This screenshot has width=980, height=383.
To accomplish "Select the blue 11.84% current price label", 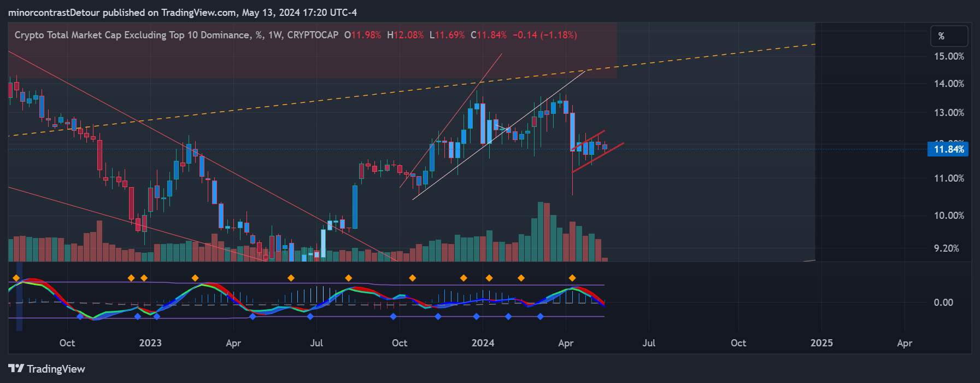I will (x=948, y=149).
